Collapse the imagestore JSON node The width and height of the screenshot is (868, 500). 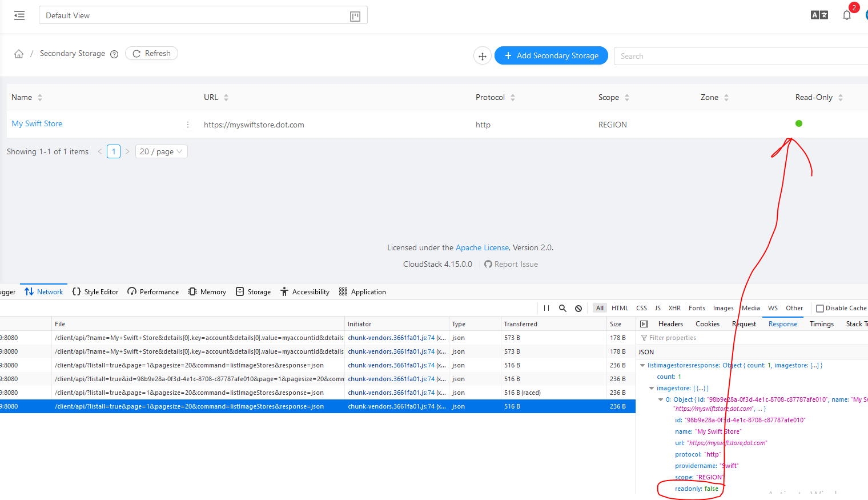point(652,388)
